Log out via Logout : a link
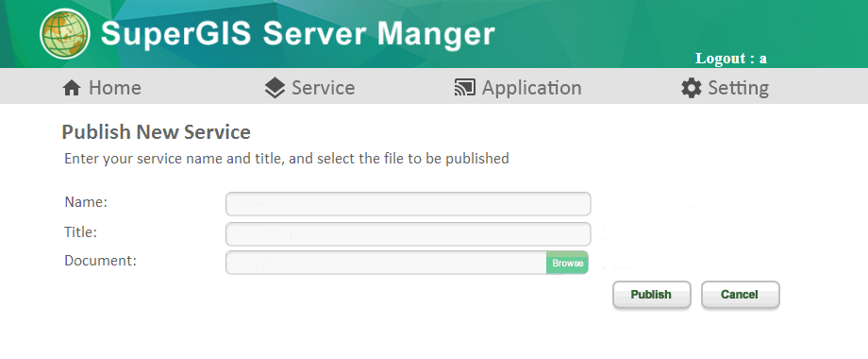The width and height of the screenshot is (868, 359). pyautogui.click(x=730, y=59)
